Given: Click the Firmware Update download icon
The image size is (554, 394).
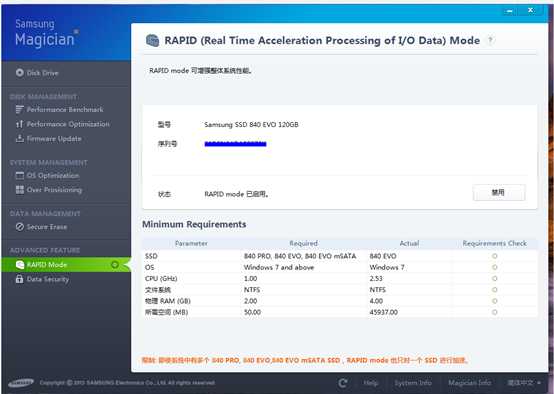Looking at the screenshot, I should coord(20,139).
